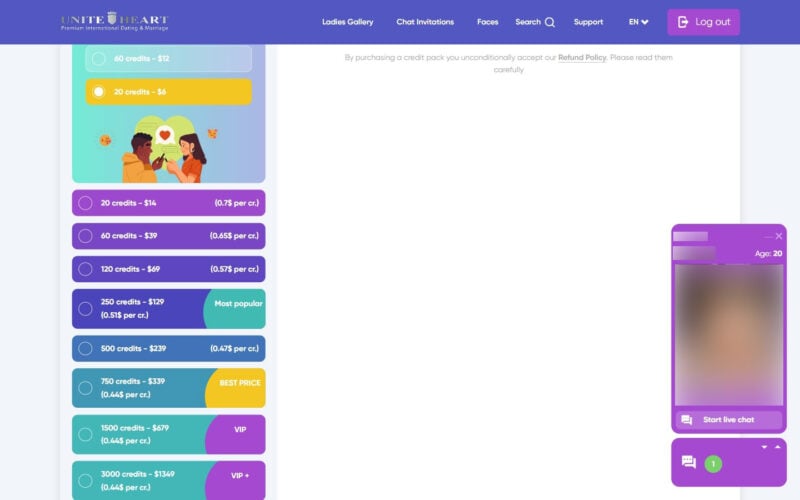Collapse chat widget with down arrow
The image size is (800, 500).
[764, 447]
